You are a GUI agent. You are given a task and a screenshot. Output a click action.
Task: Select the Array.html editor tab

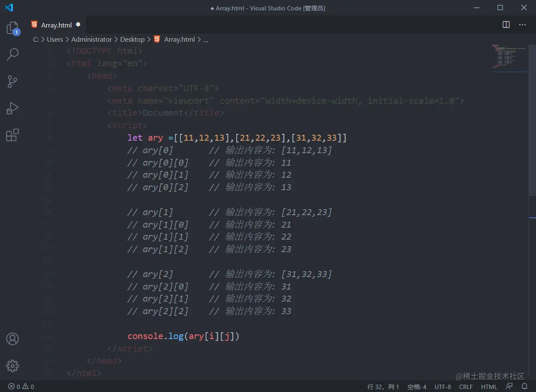coord(56,25)
